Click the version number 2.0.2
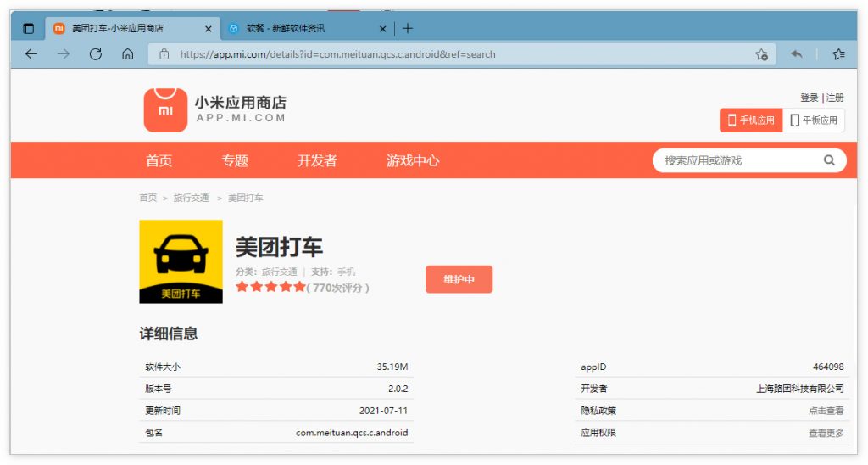The height and width of the screenshot is (465, 868). coord(398,389)
